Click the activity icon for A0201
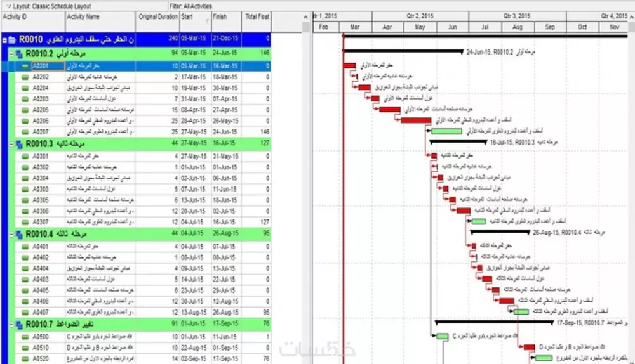The width and height of the screenshot is (635, 364). coord(25,66)
